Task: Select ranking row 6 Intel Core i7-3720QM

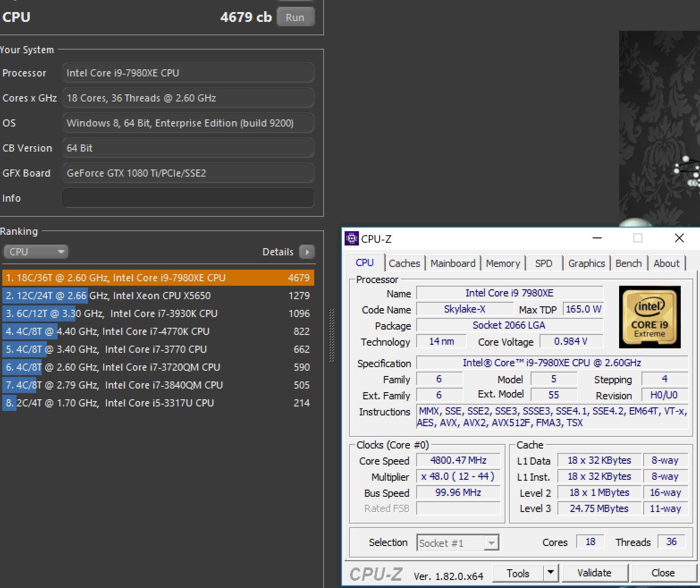Action: [158, 367]
